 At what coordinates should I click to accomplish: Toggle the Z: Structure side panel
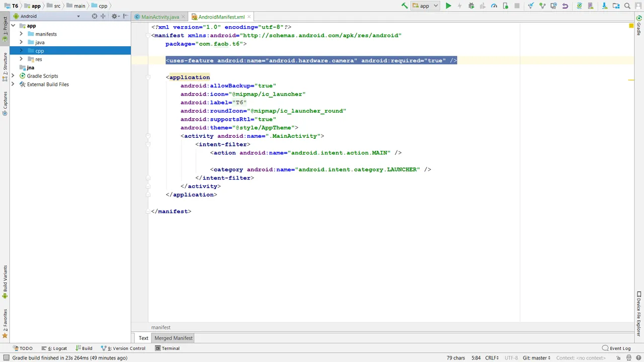tap(5, 67)
